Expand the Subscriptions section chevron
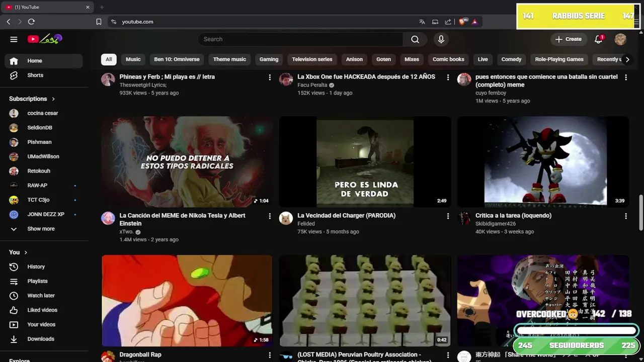This screenshot has width=644, height=362. pos(53,99)
